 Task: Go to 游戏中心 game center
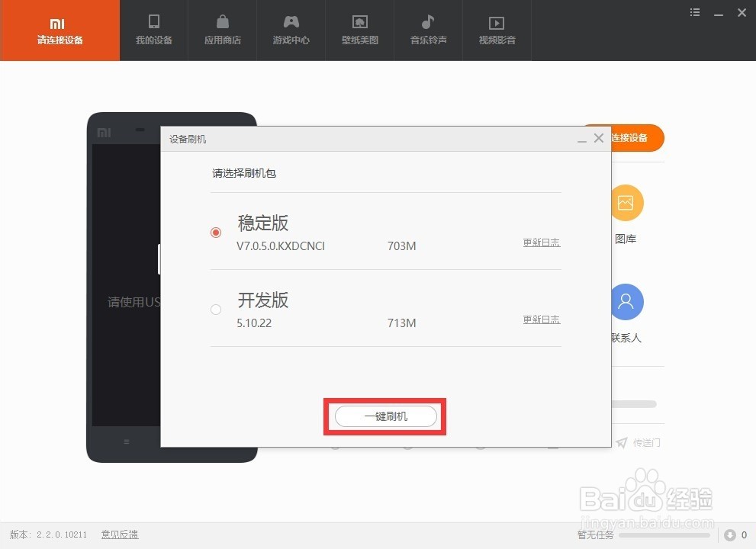pyautogui.click(x=291, y=30)
